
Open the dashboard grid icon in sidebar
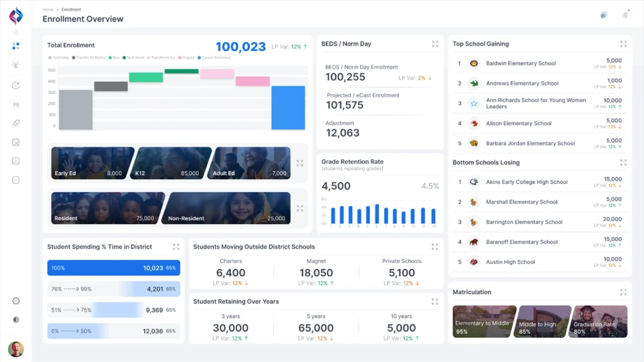click(16, 46)
